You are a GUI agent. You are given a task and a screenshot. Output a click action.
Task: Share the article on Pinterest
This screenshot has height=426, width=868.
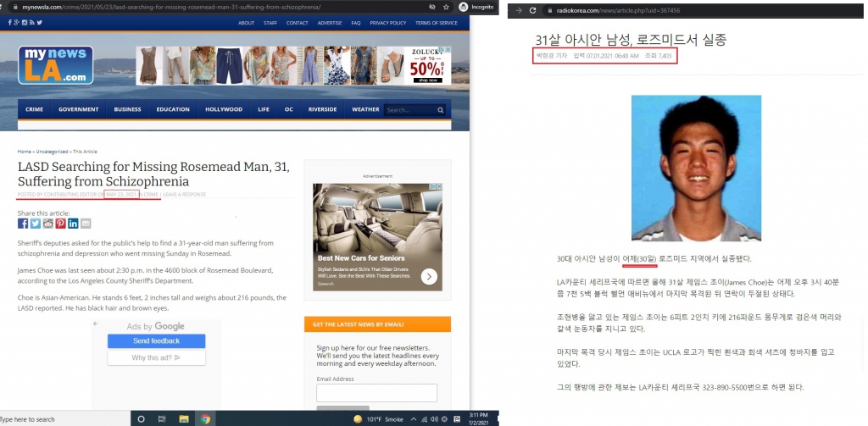(x=60, y=224)
